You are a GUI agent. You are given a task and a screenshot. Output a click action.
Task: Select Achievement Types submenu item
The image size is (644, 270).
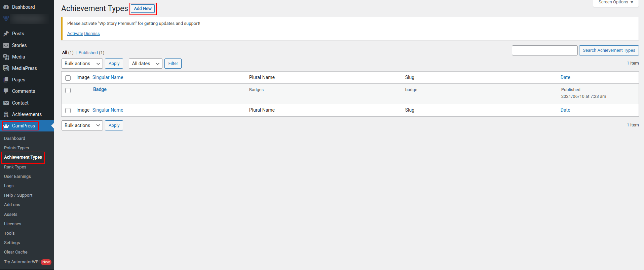[x=23, y=157]
